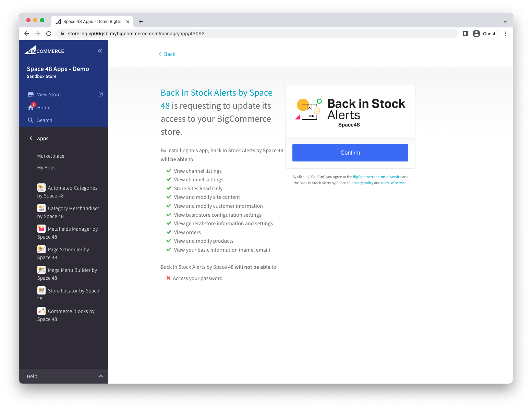Viewport: 532px width, 409px height.
Task: Open Metafields Manager by Space 48
Action: (x=68, y=233)
